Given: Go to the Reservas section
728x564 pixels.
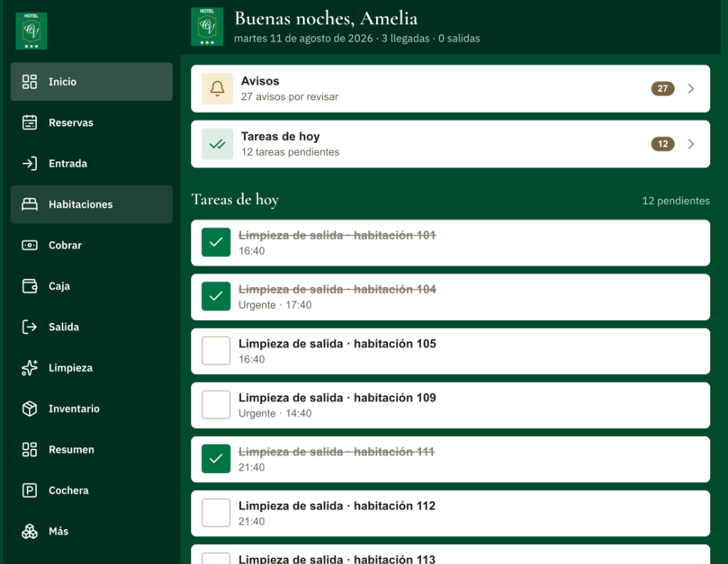Looking at the screenshot, I should pyautogui.click(x=92, y=122).
